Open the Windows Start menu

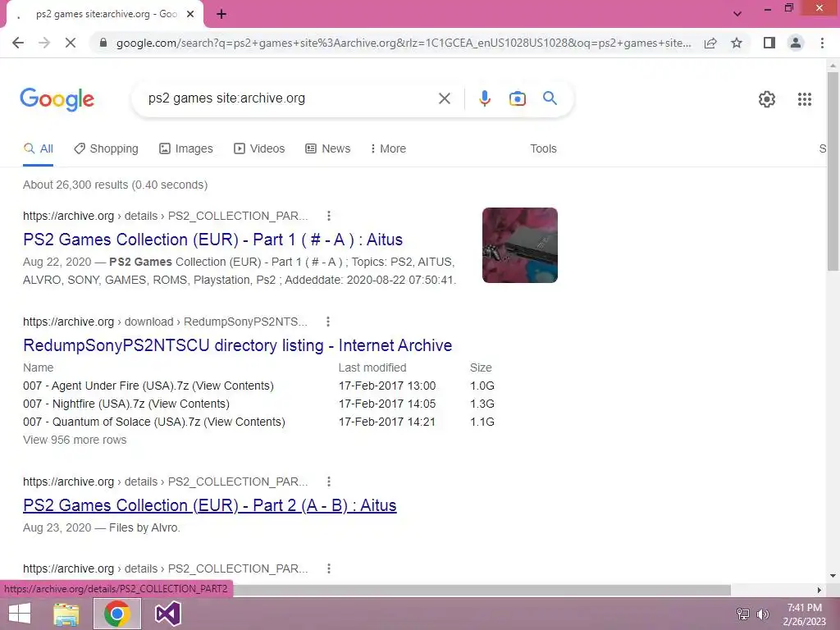coord(20,614)
